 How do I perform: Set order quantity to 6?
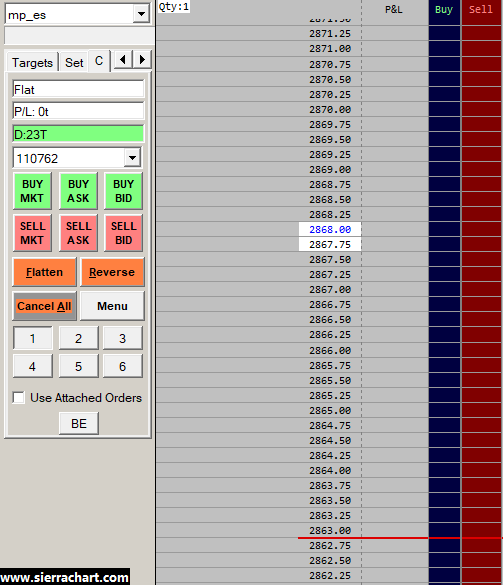pos(122,366)
